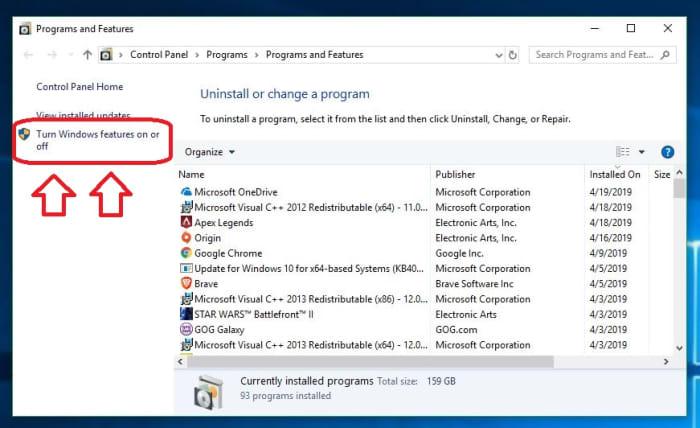
Task: Select the Brave lion icon
Action: 186,283
